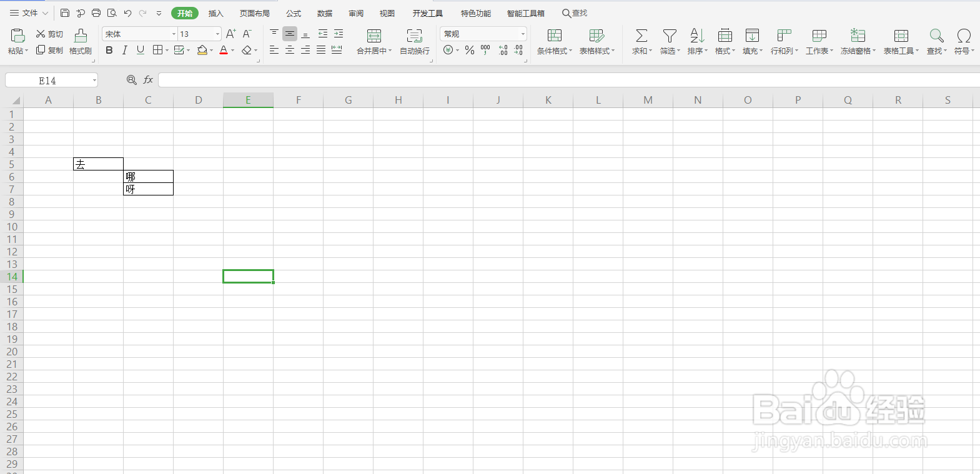Image resolution: width=980 pixels, height=474 pixels.
Task: Open the Insert (插入) tab
Action: click(x=215, y=13)
